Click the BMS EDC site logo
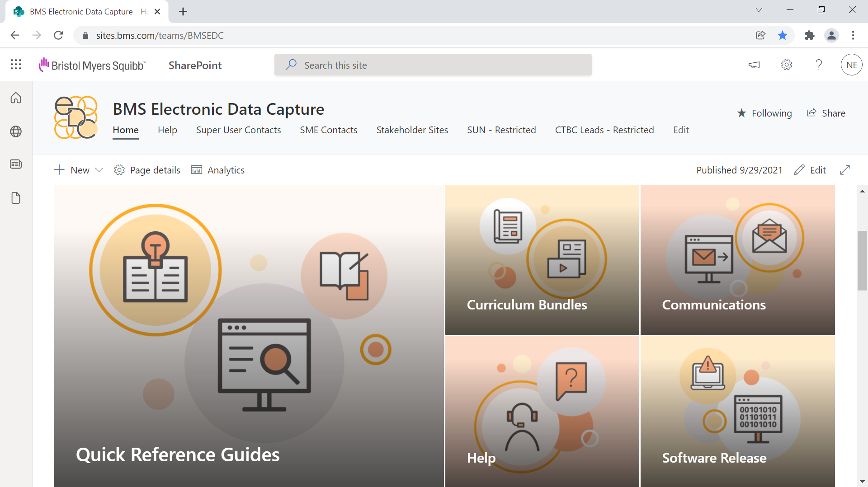This screenshot has height=487, width=868. [76, 117]
